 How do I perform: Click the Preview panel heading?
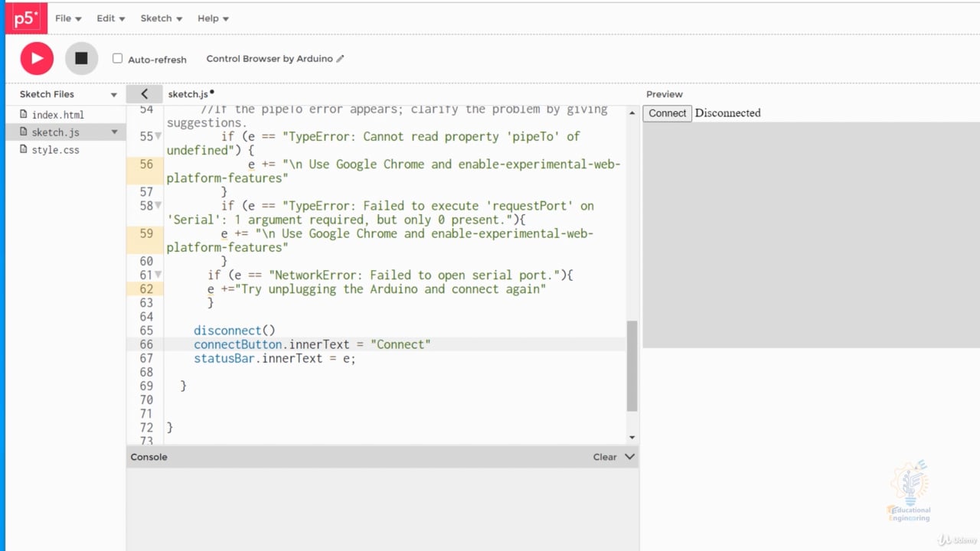click(664, 94)
